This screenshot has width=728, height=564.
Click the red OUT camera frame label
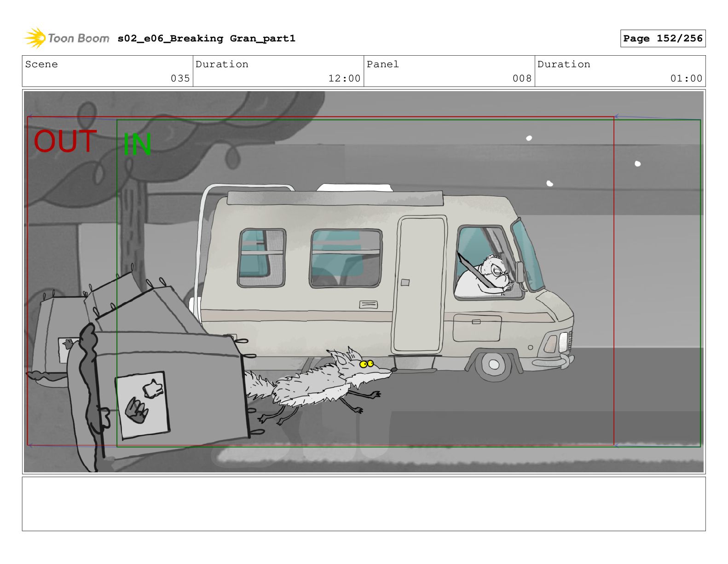pos(65,141)
